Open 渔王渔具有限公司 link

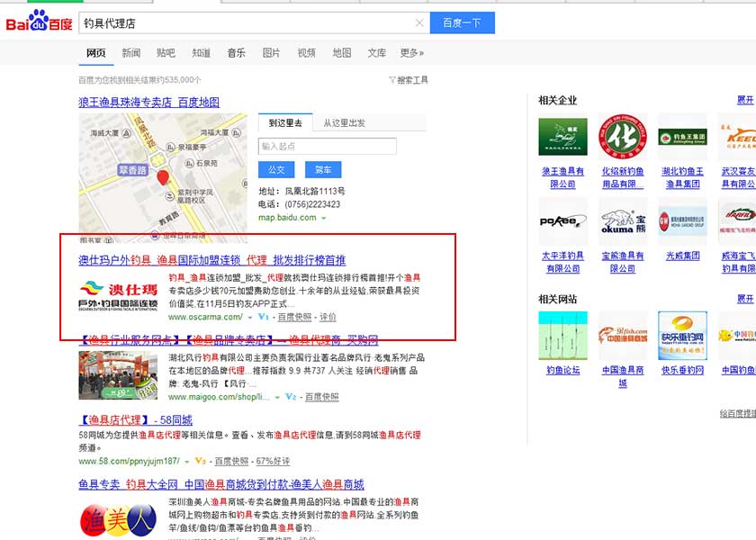(562, 177)
